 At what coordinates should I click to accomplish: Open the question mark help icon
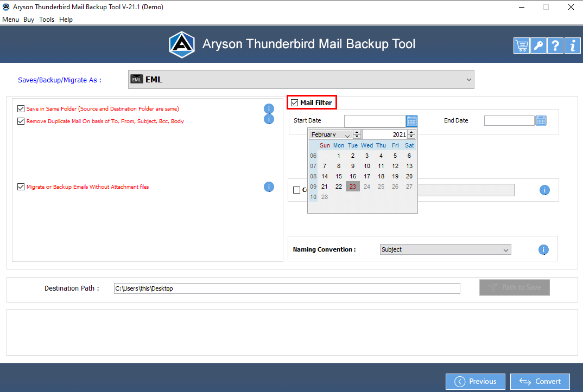[555, 46]
